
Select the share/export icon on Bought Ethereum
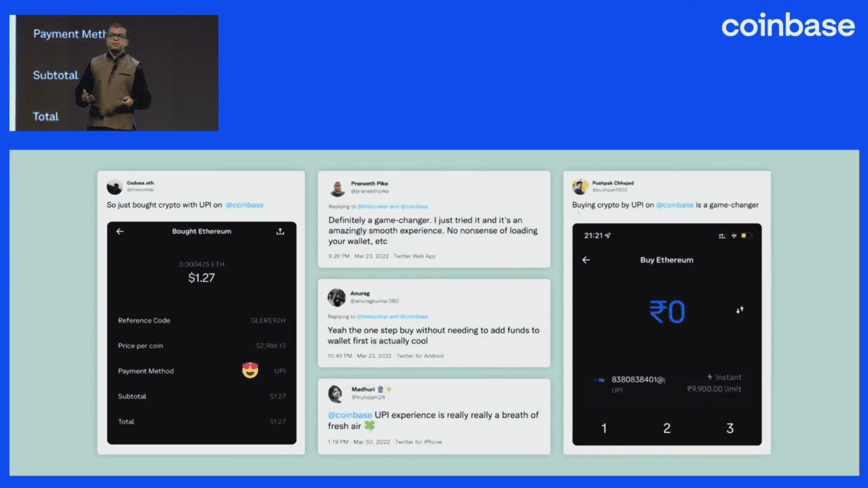(x=281, y=231)
